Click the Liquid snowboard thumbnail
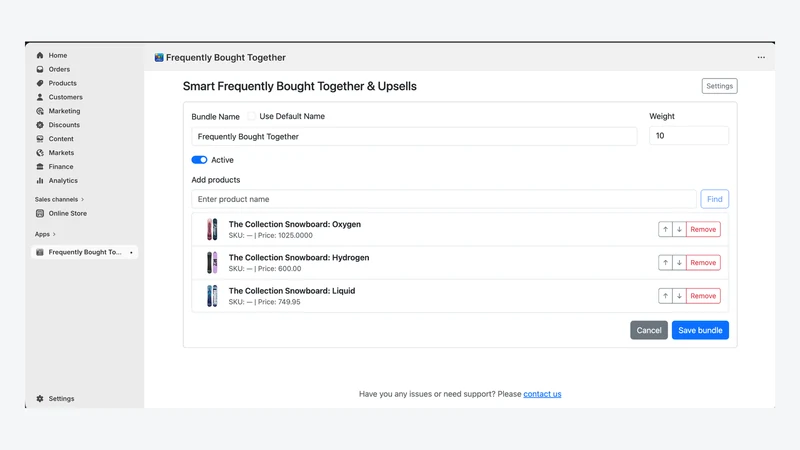The image size is (800, 450). coord(212,296)
